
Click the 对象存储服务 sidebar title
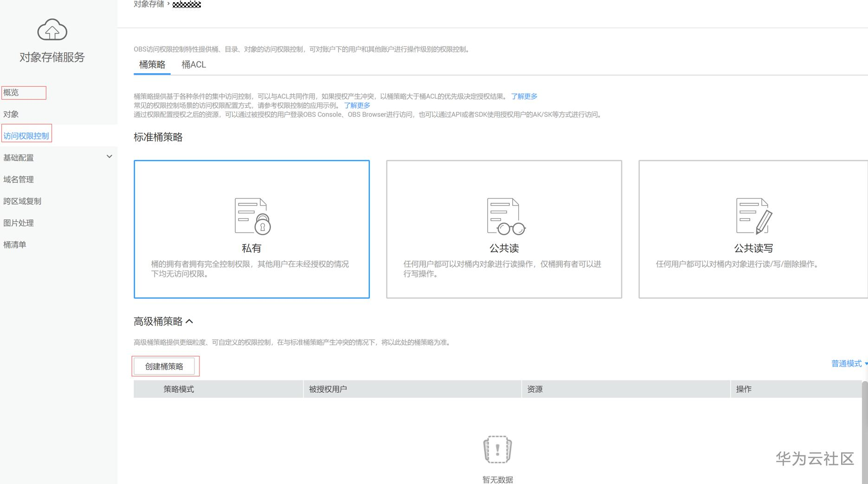[x=52, y=57]
